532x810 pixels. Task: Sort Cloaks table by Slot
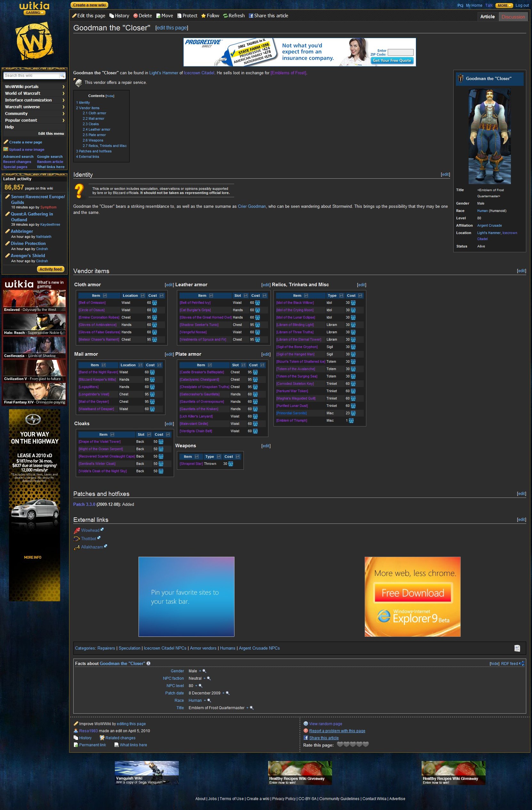[149, 434]
